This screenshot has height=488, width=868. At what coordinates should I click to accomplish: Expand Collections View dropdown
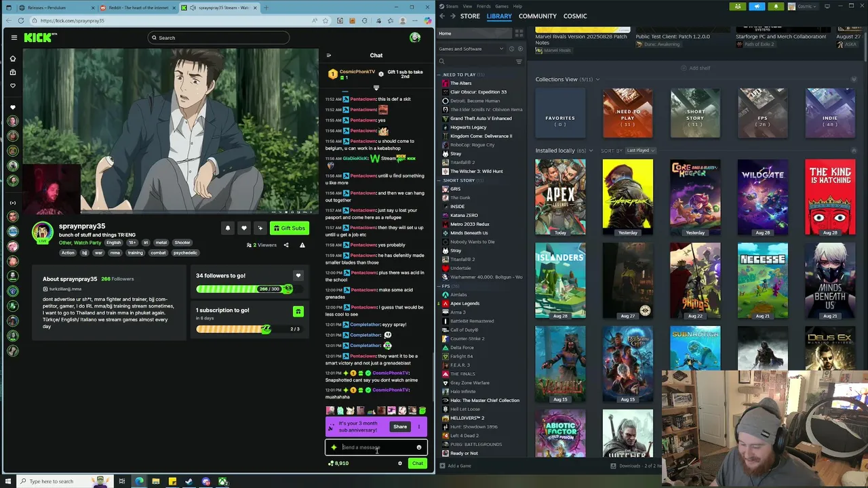pos(597,79)
